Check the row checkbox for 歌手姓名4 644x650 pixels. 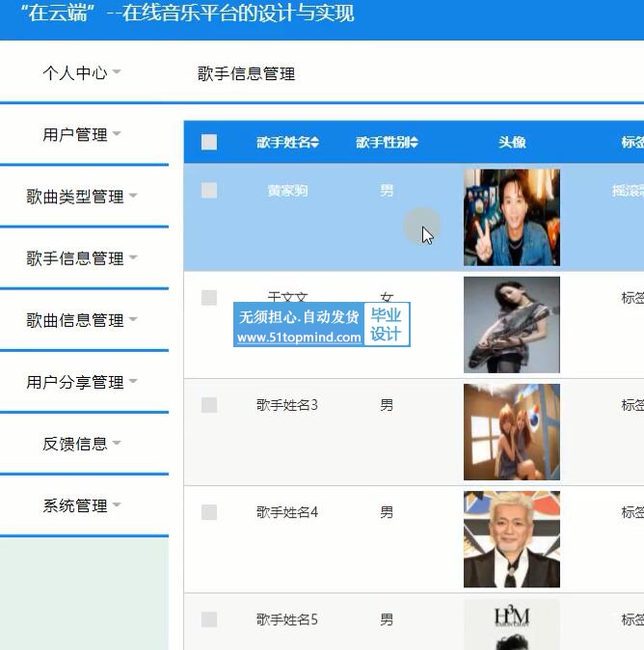209,512
